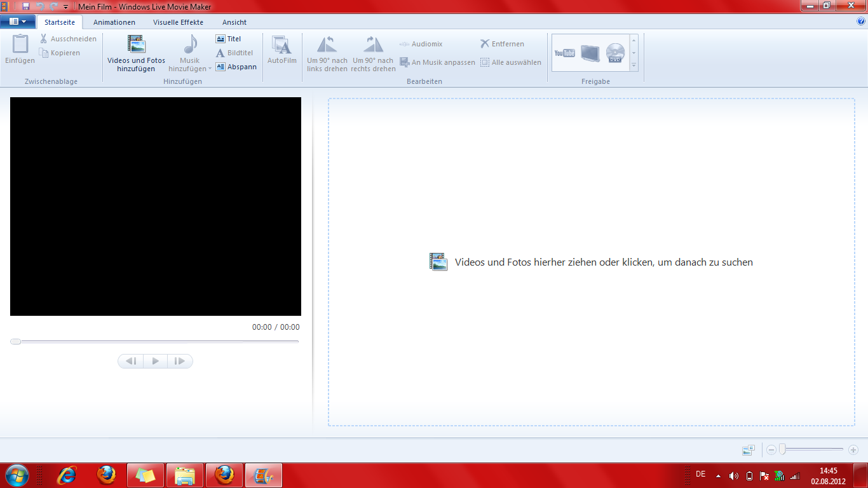Screen dimensions: 868x488
Task: Click the Videos und Fotos hinzufügen icon
Action: (x=136, y=44)
